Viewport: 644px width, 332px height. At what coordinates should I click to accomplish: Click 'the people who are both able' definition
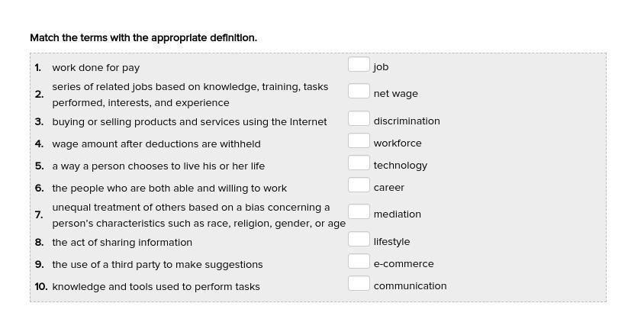(x=169, y=189)
